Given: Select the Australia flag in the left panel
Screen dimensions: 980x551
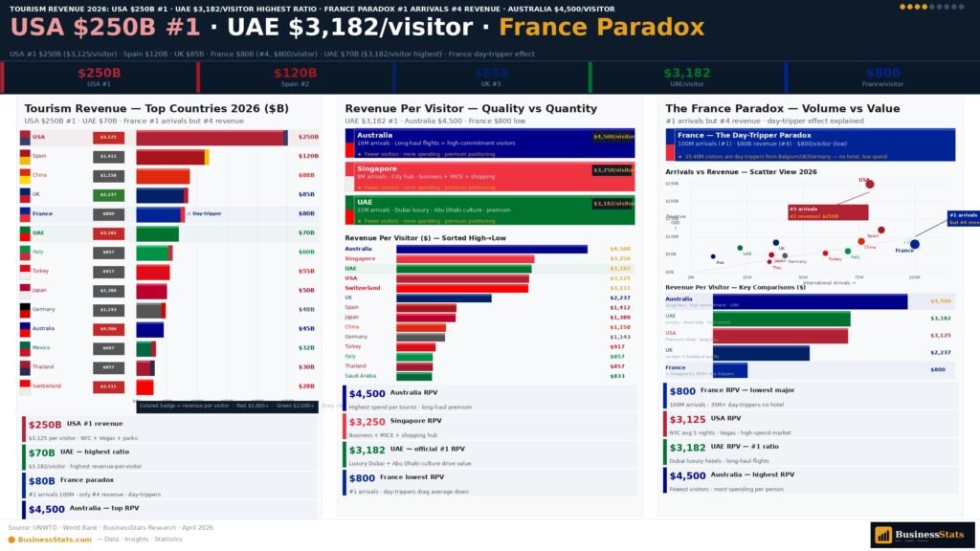Looking at the screenshot, I should [24, 328].
